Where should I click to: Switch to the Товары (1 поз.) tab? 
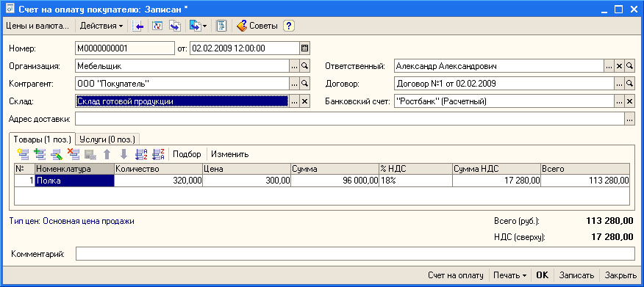click(x=43, y=139)
